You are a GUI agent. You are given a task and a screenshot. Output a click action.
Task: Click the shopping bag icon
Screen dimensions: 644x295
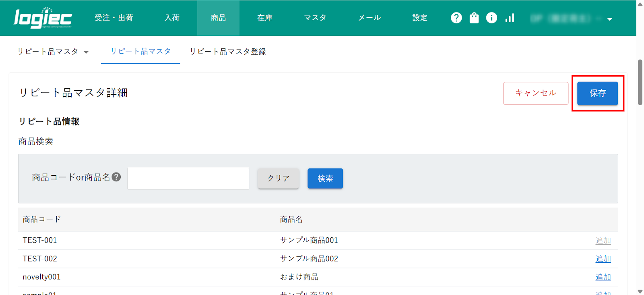point(474,18)
